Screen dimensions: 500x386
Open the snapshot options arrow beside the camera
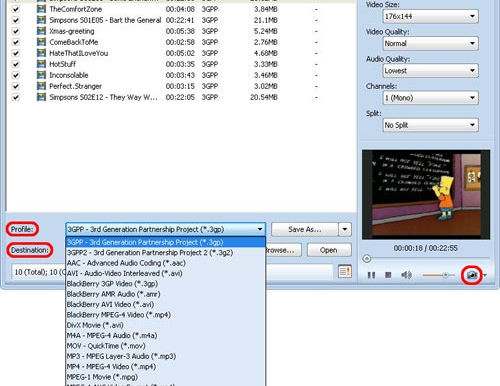tap(485, 275)
